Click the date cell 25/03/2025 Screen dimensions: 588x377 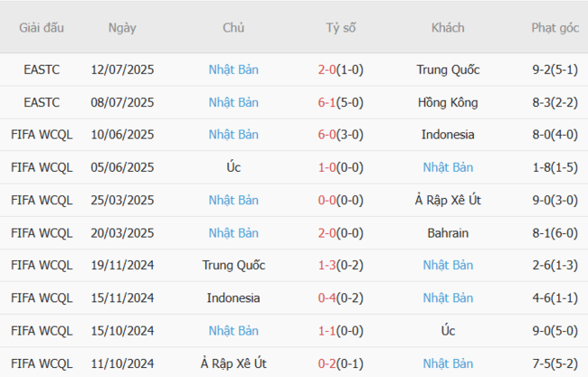point(122,200)
